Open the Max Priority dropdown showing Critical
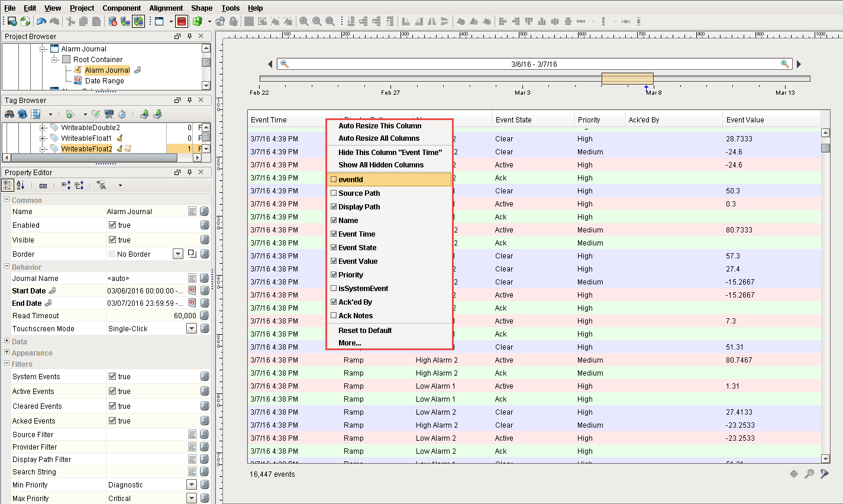 [x=192, y=497]
